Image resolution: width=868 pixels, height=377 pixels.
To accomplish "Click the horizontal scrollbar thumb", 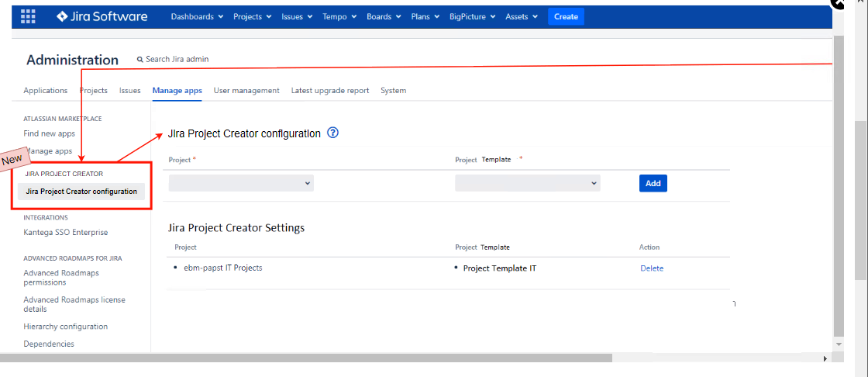I will point(306,358).
